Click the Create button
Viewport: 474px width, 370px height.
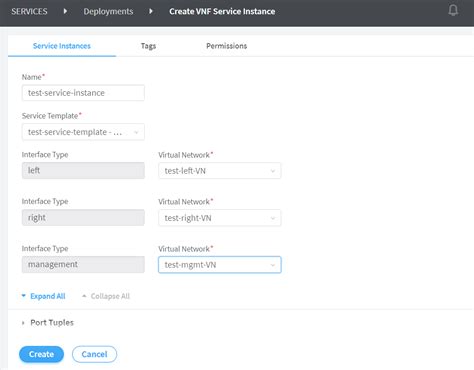(41, 354)
